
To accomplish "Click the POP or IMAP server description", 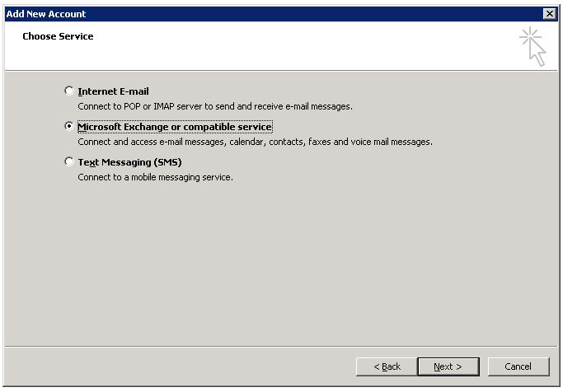I will pos(214,106).
